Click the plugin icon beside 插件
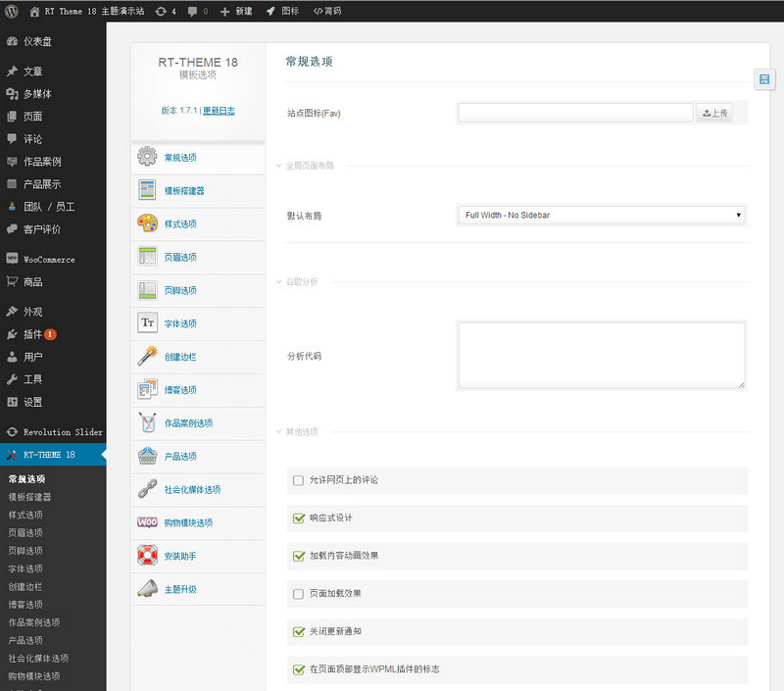 [13, 334]
